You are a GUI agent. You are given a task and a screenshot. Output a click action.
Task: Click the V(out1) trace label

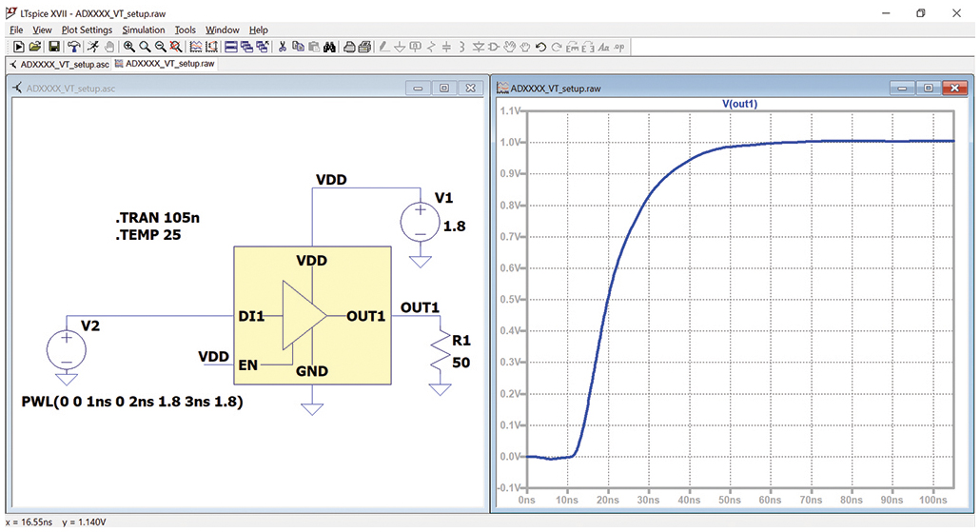739,104
